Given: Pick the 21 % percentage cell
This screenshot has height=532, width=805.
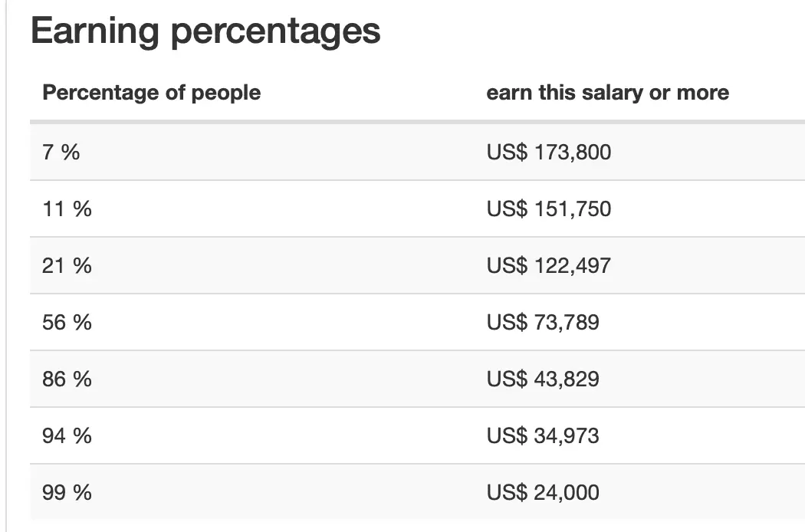Looking at the screenshot, I should [67, 265].
